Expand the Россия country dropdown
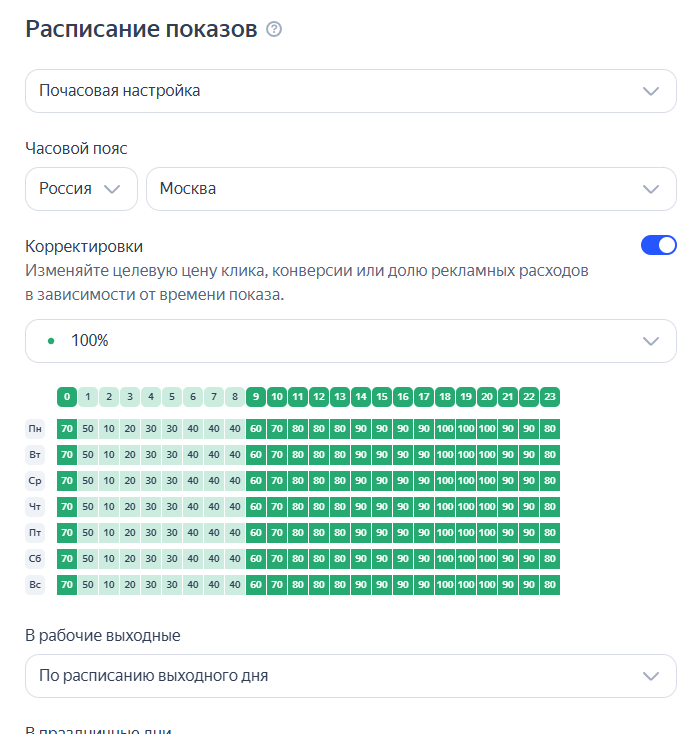This screenshot has width=700, height=734. click(x=81, y=189)
